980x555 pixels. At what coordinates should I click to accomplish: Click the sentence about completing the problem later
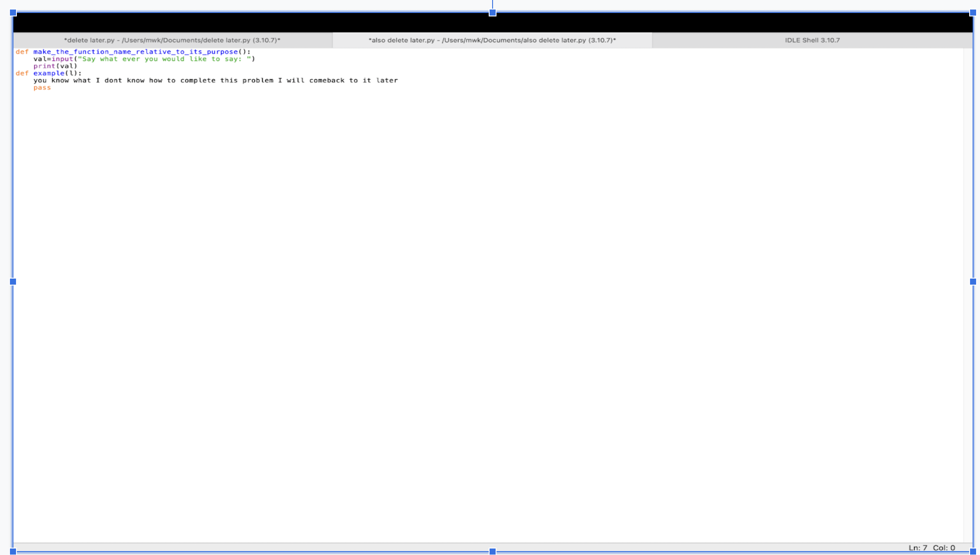(x=216, y=80)
